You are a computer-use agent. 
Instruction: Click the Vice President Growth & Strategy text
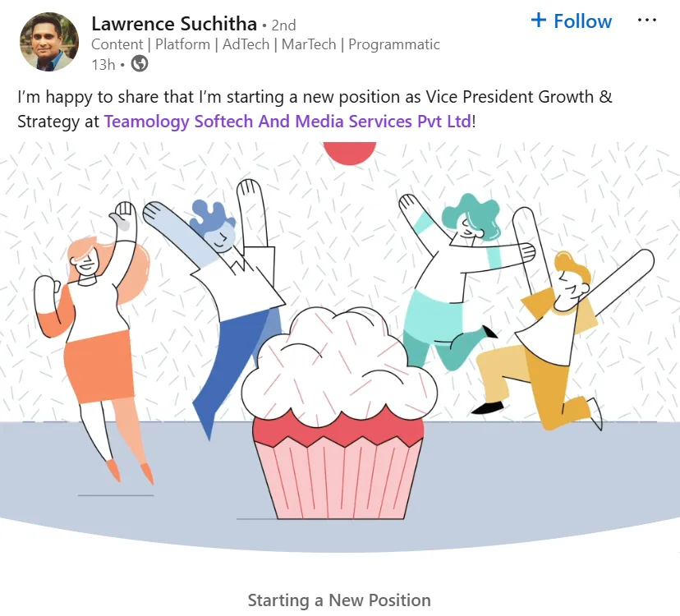(315, 109)
